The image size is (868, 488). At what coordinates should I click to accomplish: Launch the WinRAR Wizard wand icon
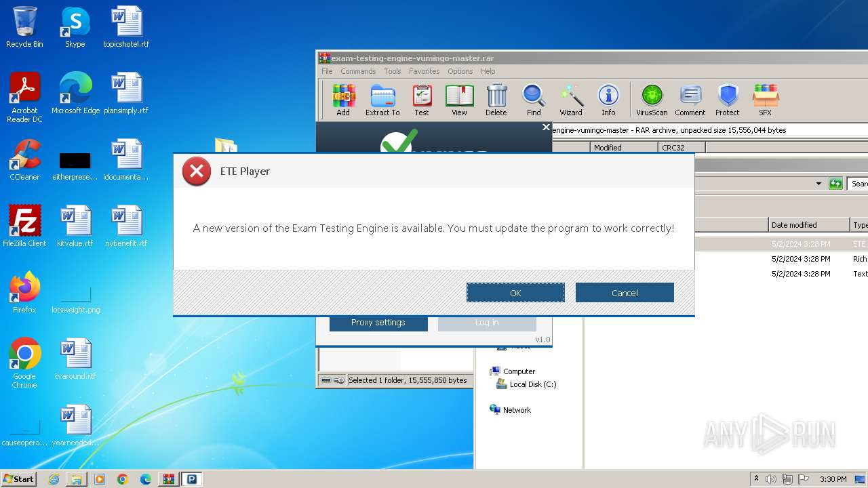[571, 100]
